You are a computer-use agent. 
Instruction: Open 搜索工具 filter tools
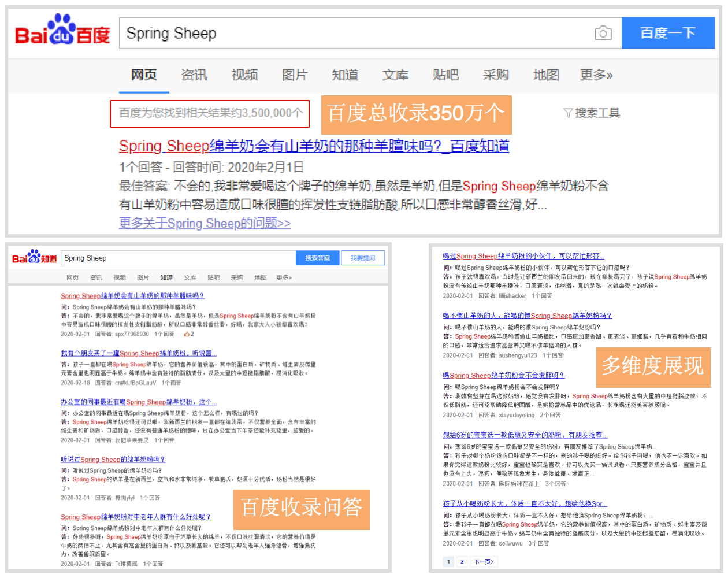pos(592,113)
